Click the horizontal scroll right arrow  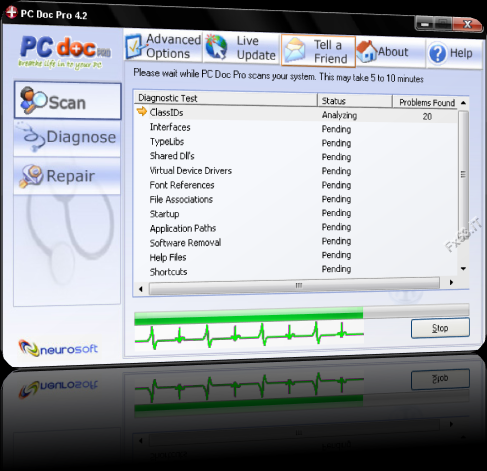coord(451,282)
